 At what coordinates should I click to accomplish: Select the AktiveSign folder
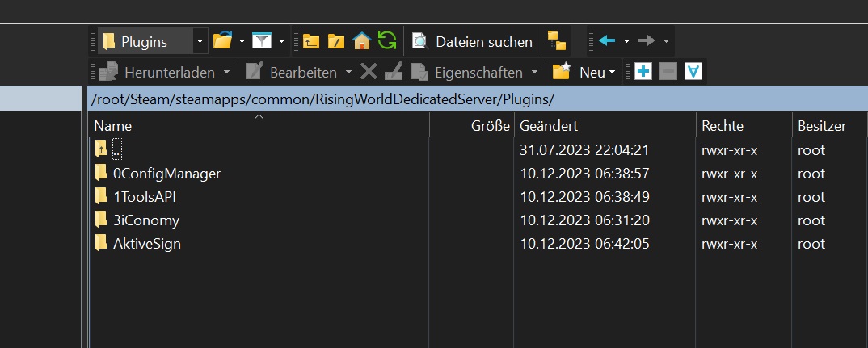pos(146,243)
